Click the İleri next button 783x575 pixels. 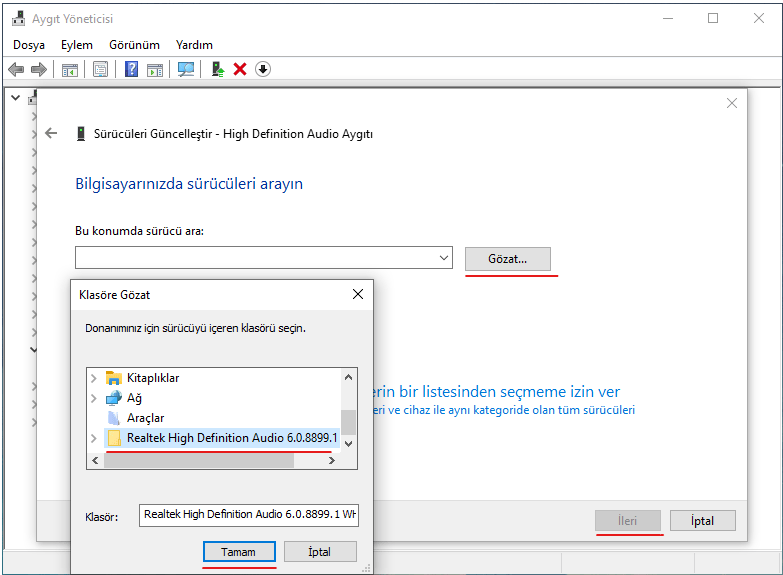pos(628,521)
